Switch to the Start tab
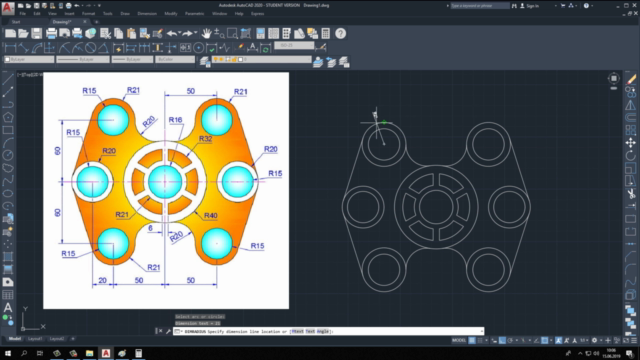This screenshot has width=640, height=360. pos(16,22)
